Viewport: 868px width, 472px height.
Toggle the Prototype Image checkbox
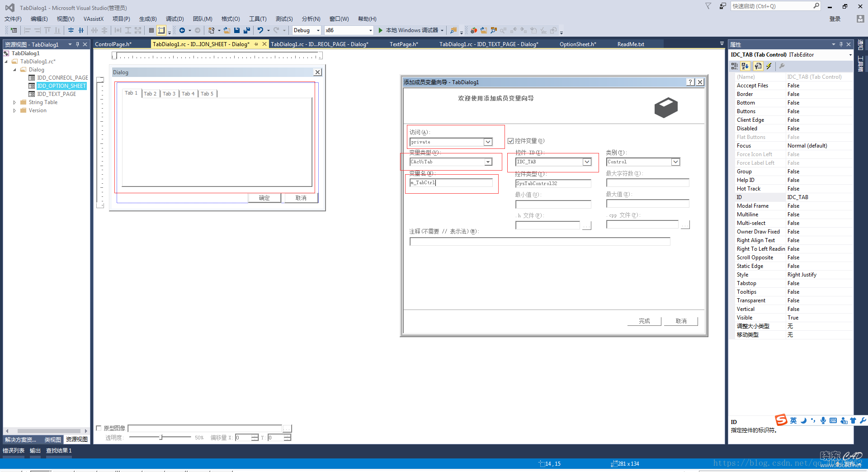pyautogui.click(x=99, y=428)
